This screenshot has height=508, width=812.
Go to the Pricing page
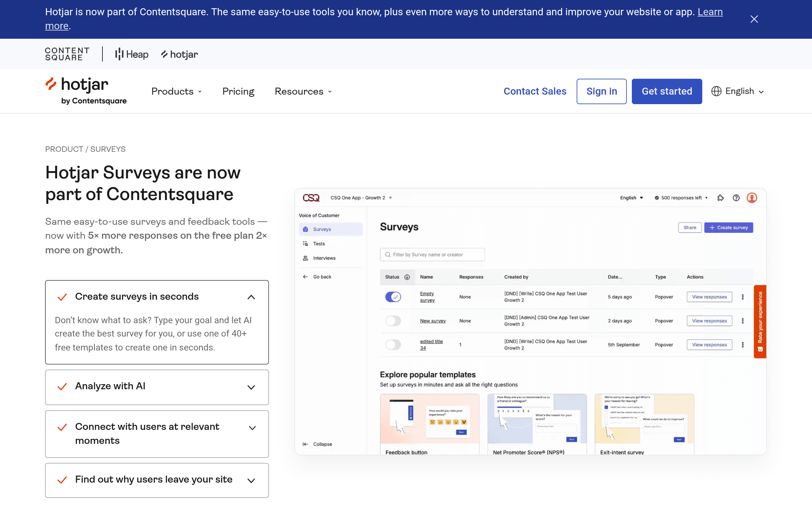coord(238,91)
